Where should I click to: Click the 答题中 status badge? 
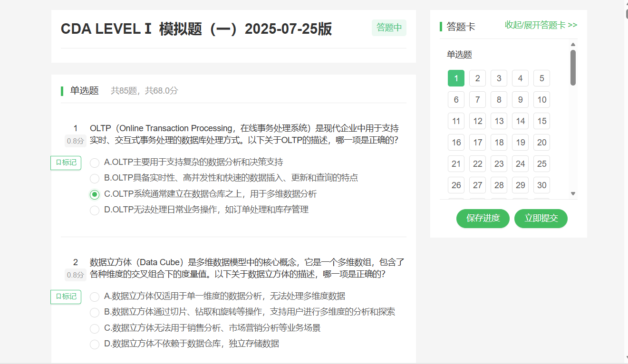tap(389, 28)
